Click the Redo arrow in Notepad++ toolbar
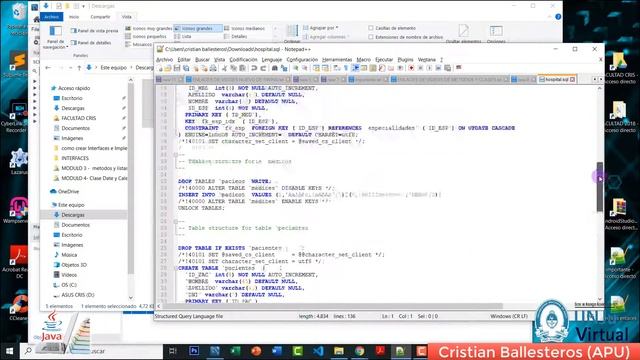Image resolution: width=640 pixels, height=360 pixels. (263, 68)
